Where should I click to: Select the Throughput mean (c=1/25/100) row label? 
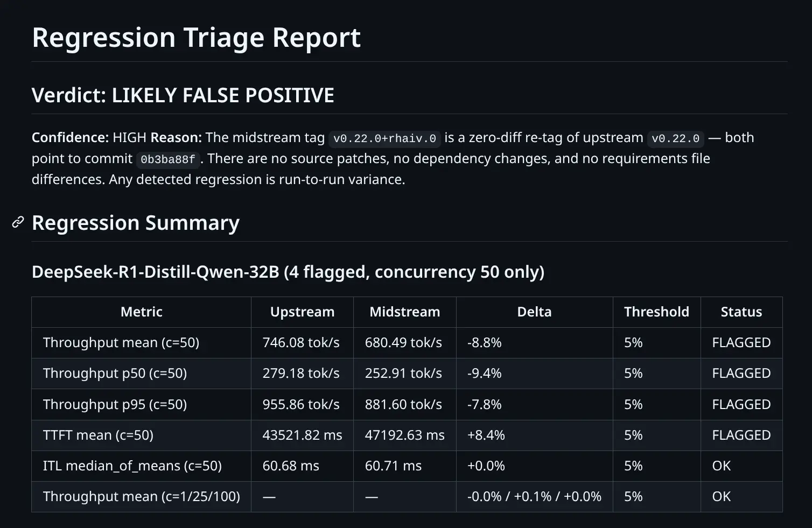(142, 497)
